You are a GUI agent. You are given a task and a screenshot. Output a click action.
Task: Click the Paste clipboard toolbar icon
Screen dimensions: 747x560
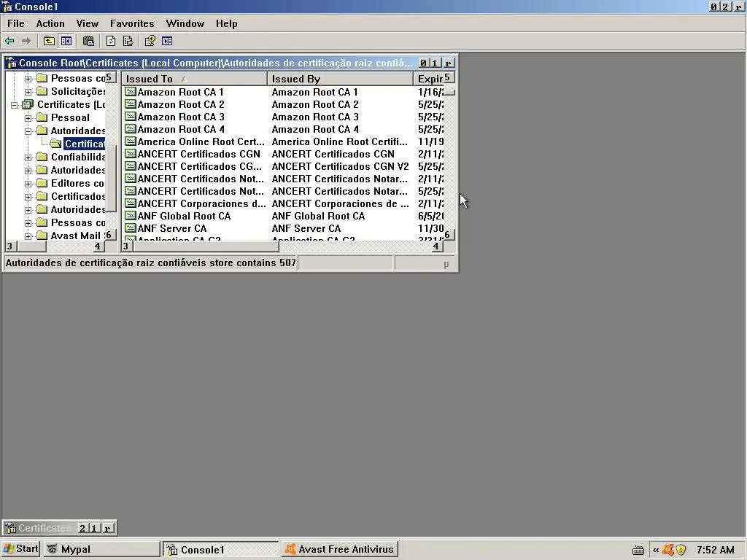pos(88,41)
